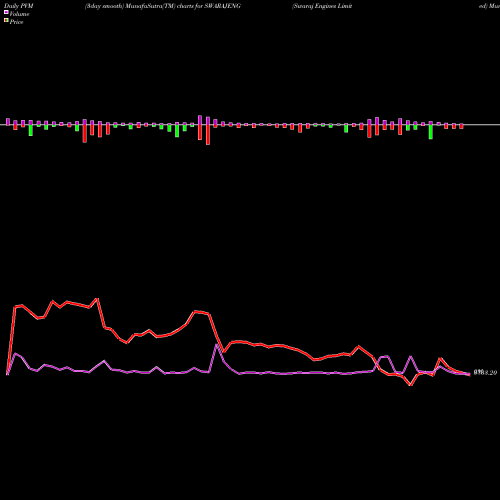Screen dimensions: 500x500
Task: Click the last price value label at line end
Action: [485, 372]
